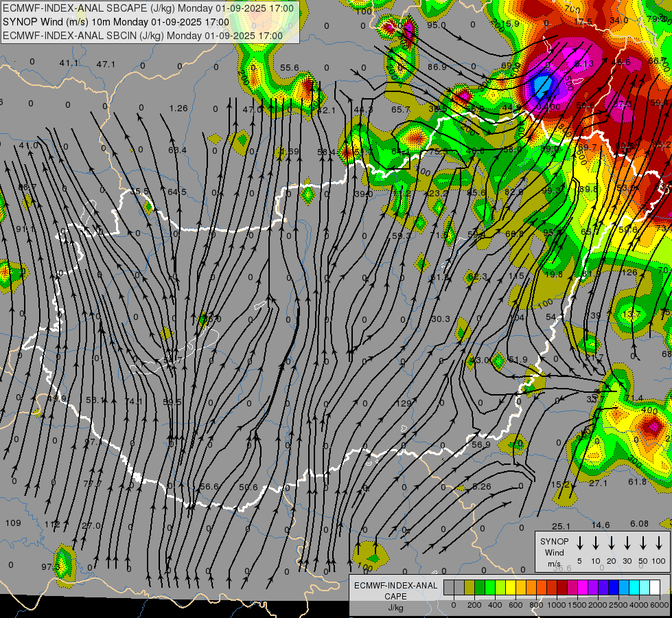Click the '95.0' value on the map
Image resolution: width=672 pixels, height=618 pixels.
[x=437, y=25]
